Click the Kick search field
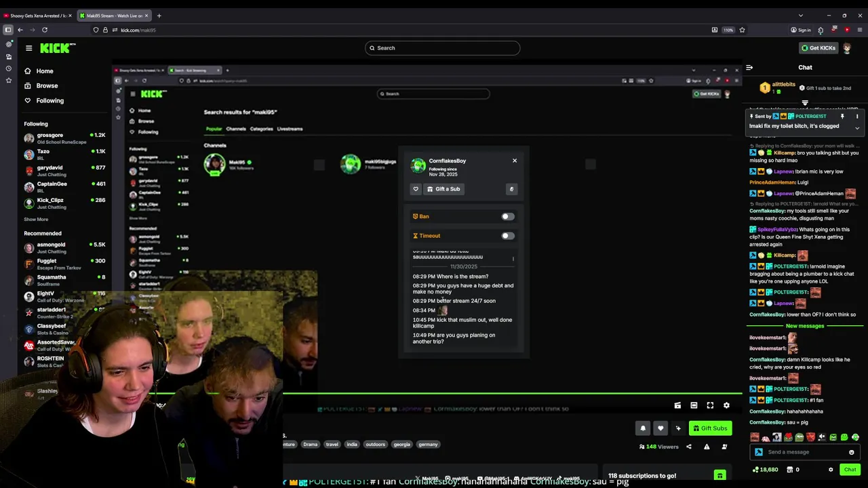The image size is (868, 488). pyautogui.click(x=442, y=47)
